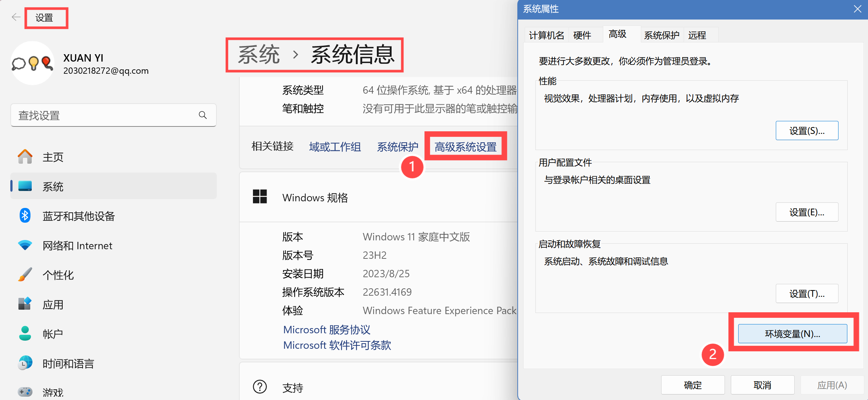Click the Personalization paintbrush icon

point(25,275)
